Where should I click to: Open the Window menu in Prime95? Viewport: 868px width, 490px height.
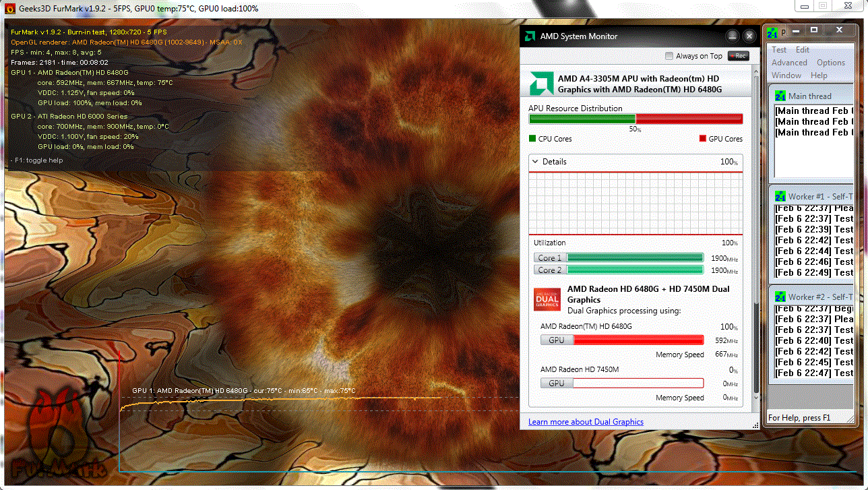(x=786, y=75)
